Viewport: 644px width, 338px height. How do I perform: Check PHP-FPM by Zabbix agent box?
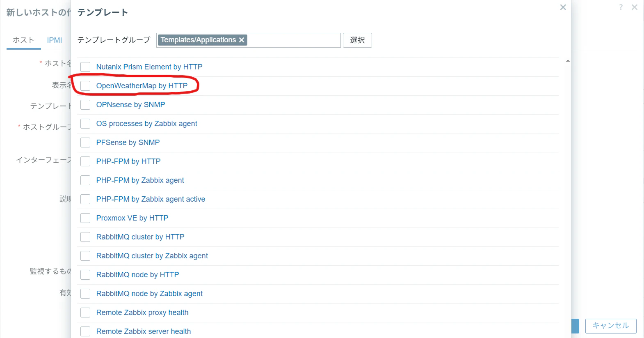(x=85, y=180)
